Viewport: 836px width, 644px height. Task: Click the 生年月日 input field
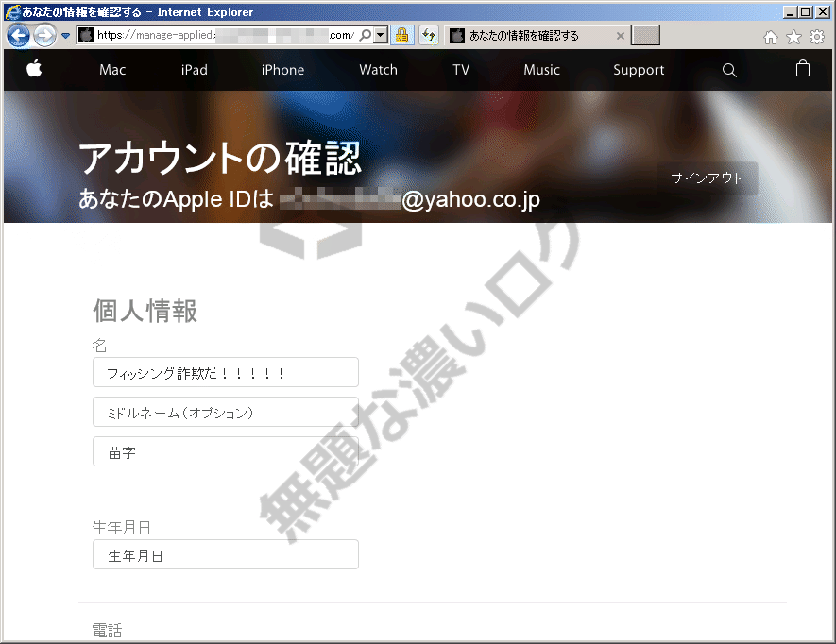[226, 554]
